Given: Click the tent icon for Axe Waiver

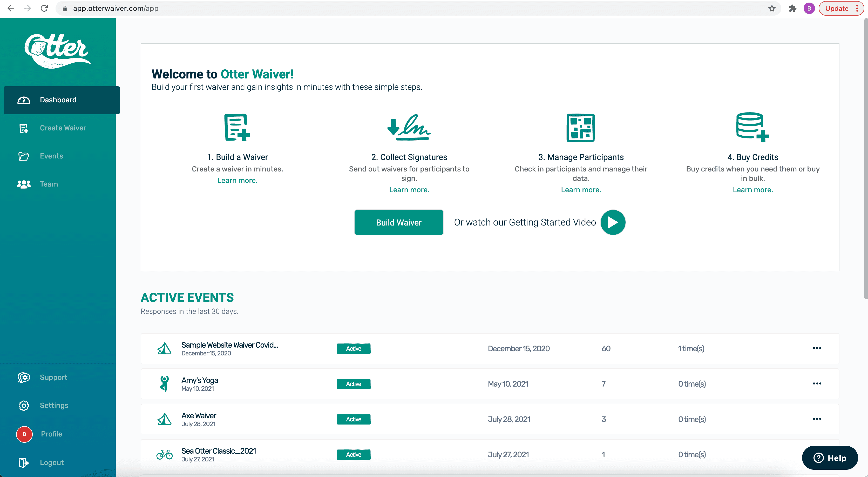Looking at the screenshot, I should click(164, 419).
